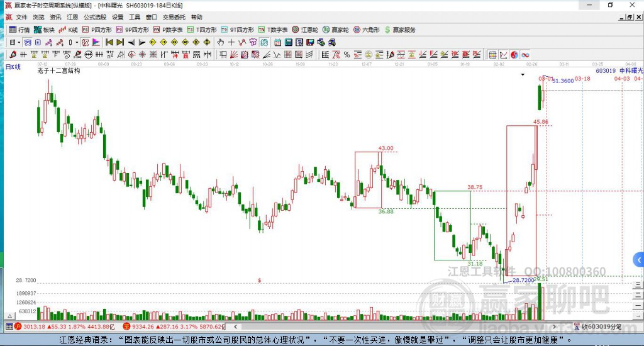Open 赢家服务 service button
This screenshot has height=346, width=644.
click(x=400, y=30)
